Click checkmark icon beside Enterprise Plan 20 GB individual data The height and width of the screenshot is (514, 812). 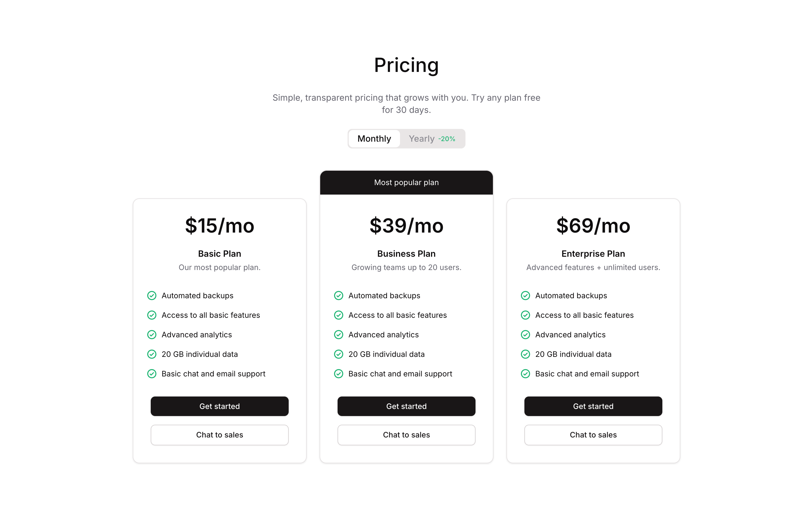(x=525, y=354)
